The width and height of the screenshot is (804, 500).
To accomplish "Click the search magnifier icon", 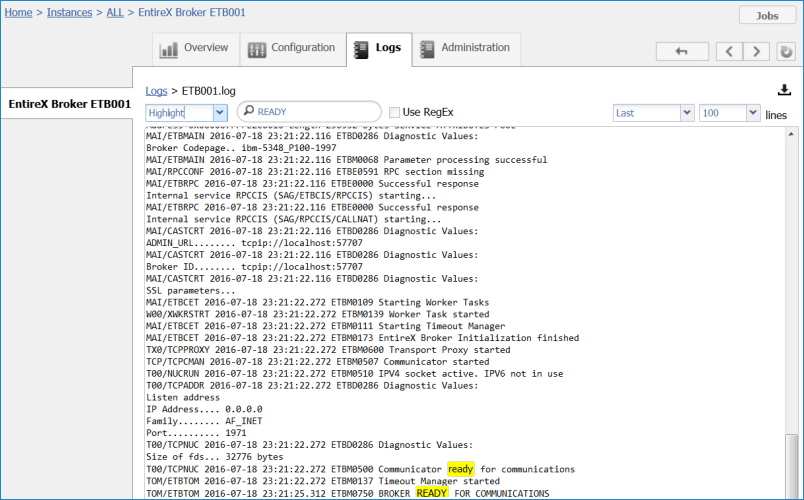I will pyautogui.click(x=249, y=111).
